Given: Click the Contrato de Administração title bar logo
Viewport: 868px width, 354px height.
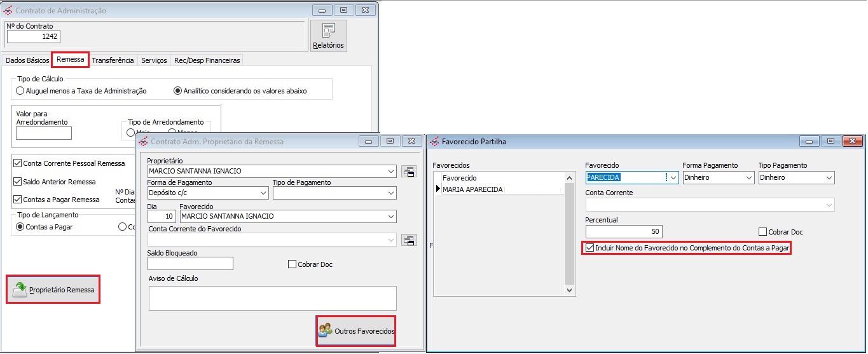Looking at the screenshot, I should pyautogui.click(x=8, y=11).
